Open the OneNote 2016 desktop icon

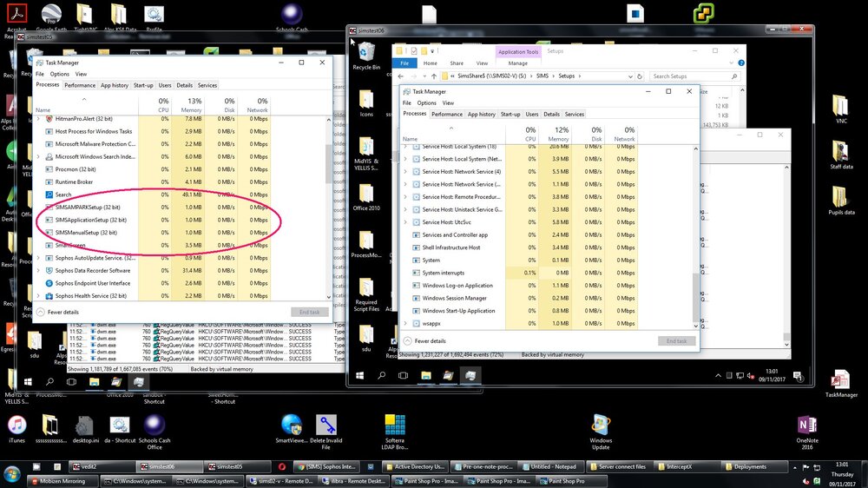point(807,432)
